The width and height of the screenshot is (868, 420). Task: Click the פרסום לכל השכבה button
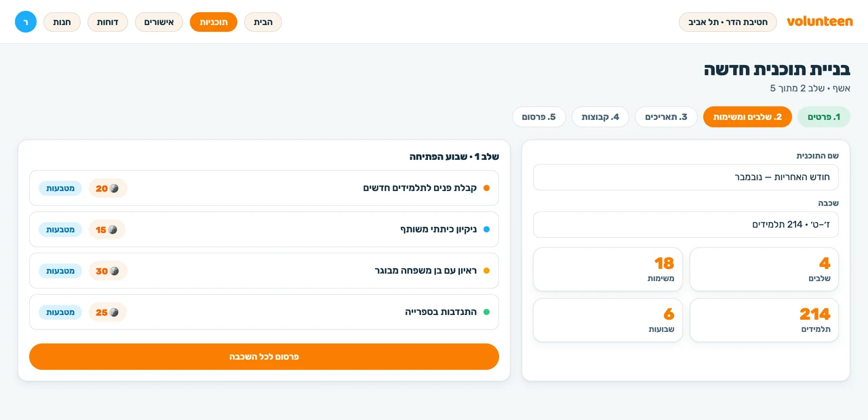pos(264,356)
